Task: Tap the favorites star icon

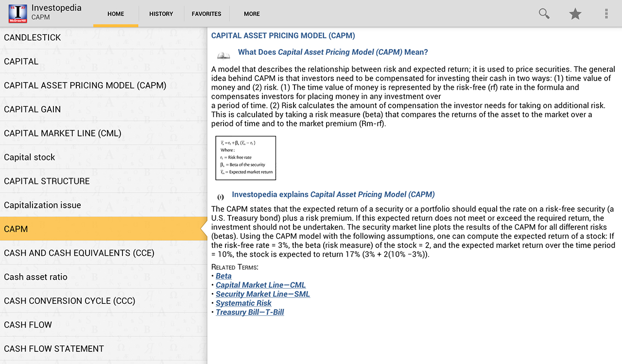Action: point(575,14)
